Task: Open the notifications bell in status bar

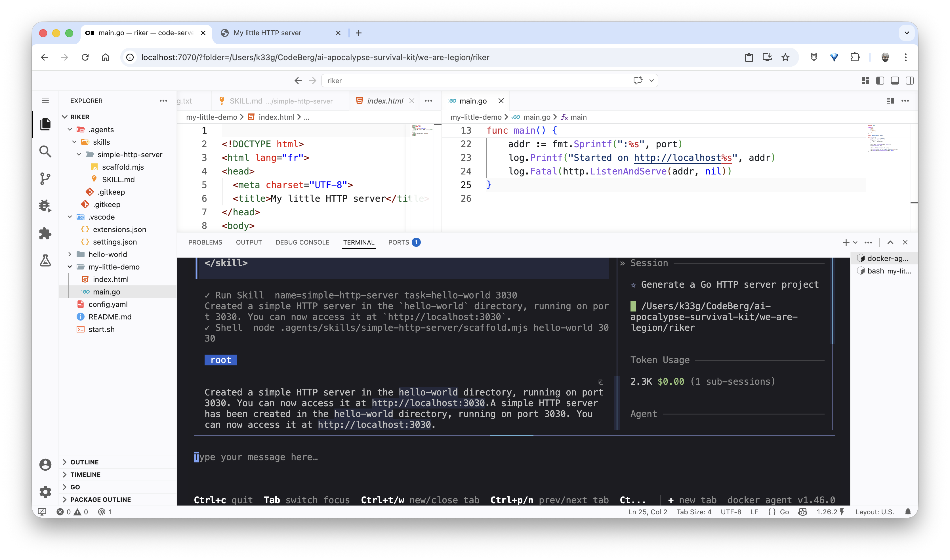Action: click(908, 512)
